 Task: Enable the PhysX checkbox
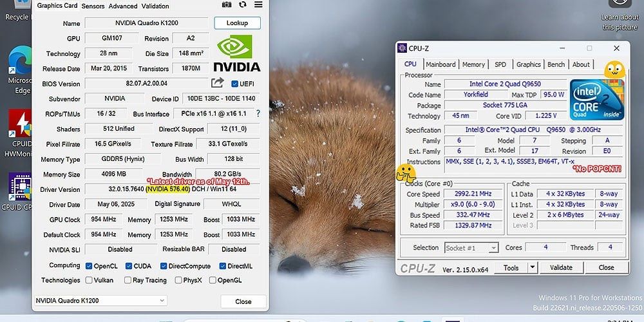coord(178,280)
